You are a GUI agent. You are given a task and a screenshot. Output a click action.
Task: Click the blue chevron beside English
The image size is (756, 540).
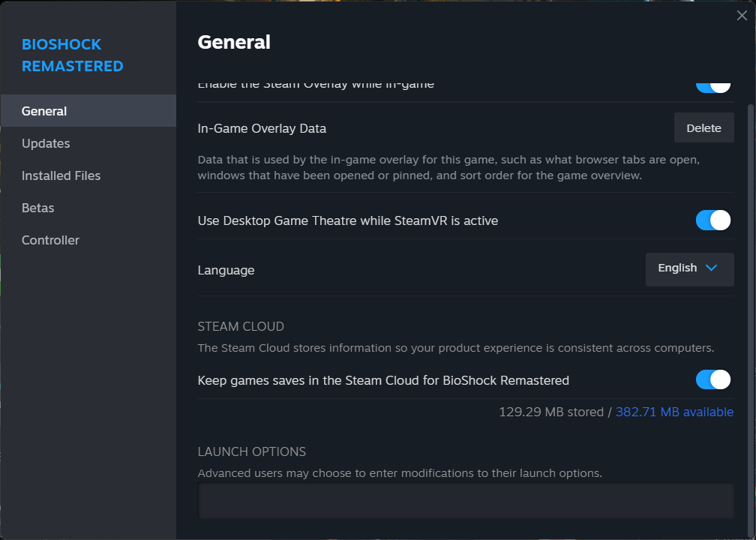[712, 268]
